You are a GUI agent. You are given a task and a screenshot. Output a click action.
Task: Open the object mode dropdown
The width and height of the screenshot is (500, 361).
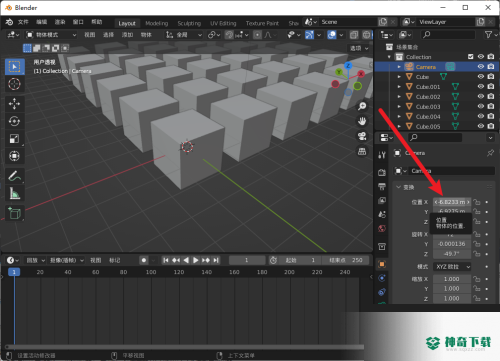52,35
